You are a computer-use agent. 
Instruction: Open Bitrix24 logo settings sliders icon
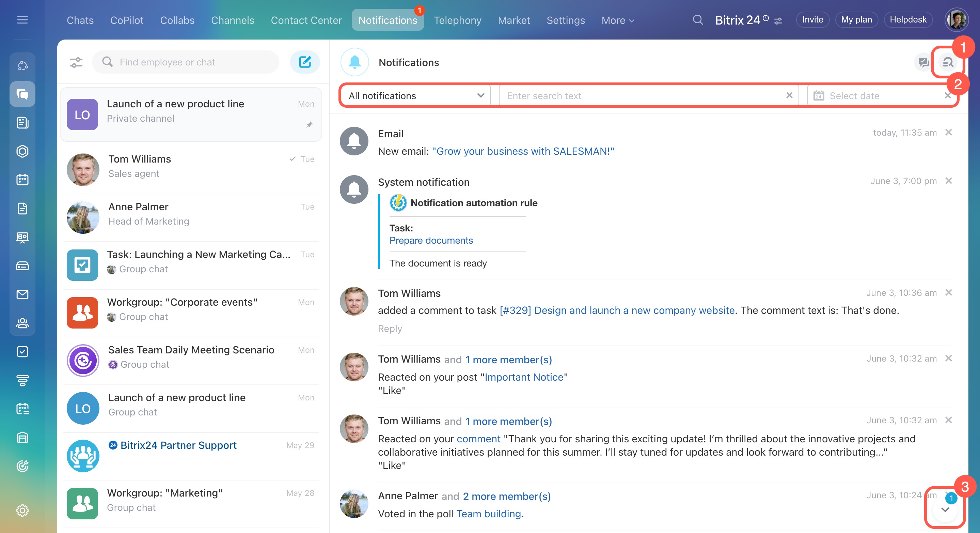[x=778, y=21]
